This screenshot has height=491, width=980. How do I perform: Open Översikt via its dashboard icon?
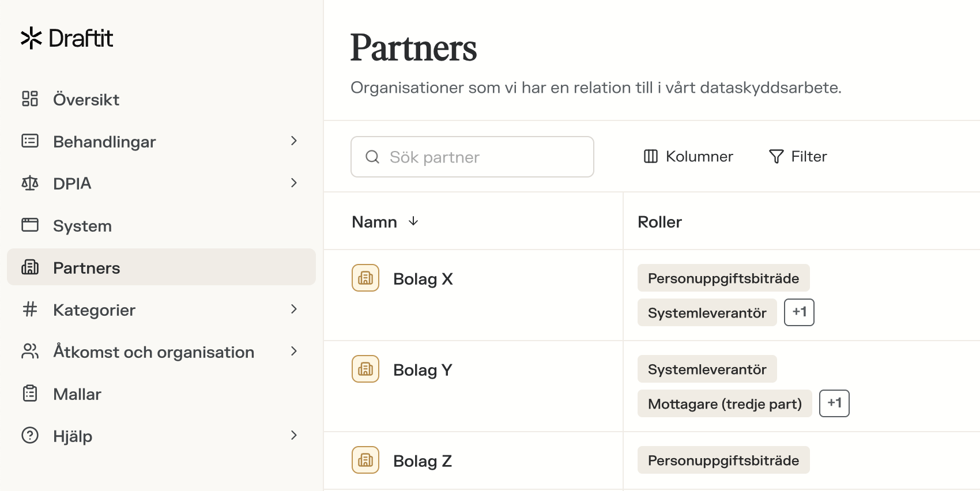pyautogui.click(x=30, y=99)
